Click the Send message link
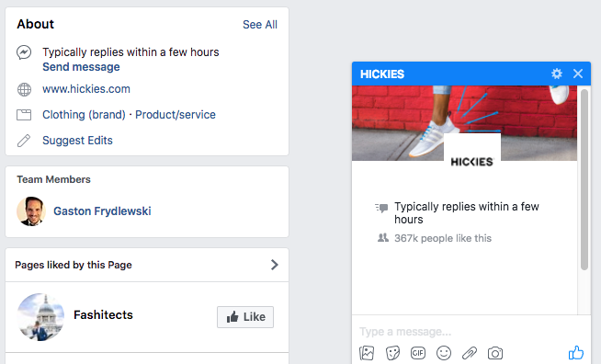 pos(81,67)
